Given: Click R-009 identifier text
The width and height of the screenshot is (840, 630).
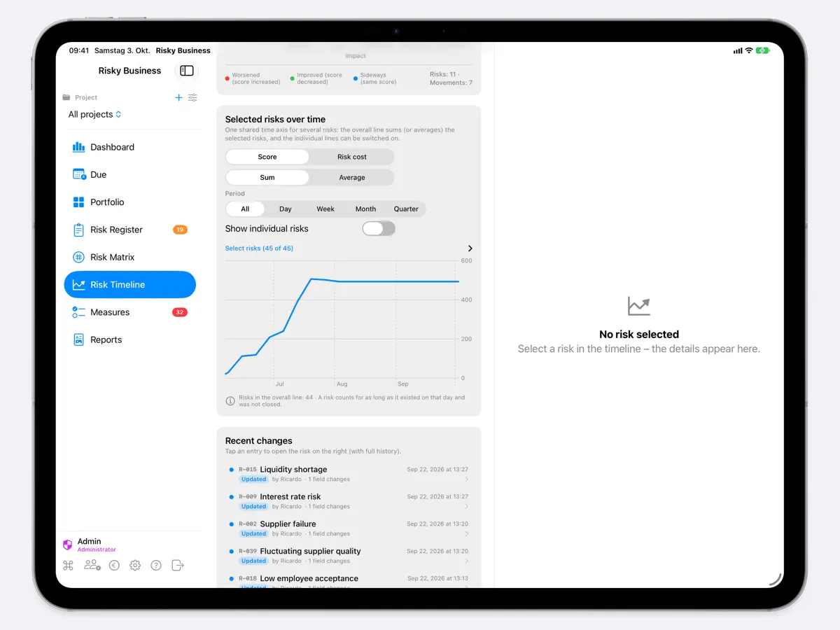Looking at the screenshot, I should 248,497.
